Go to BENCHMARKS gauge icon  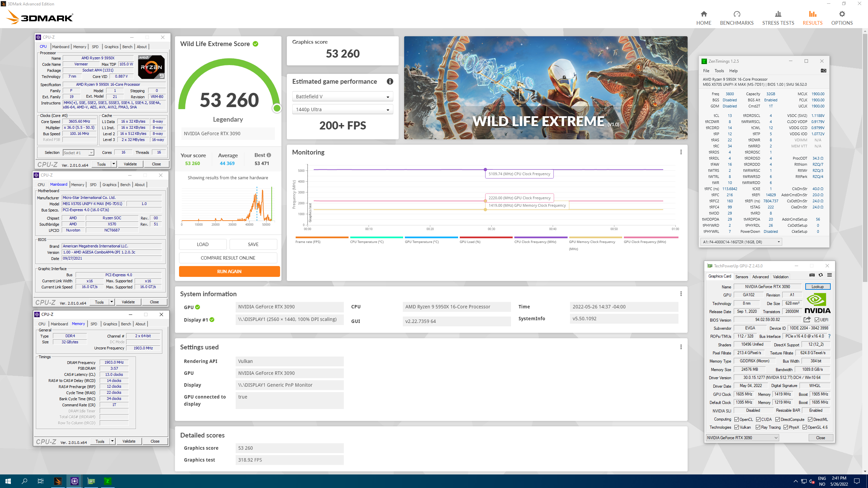(x=737, y=14)
